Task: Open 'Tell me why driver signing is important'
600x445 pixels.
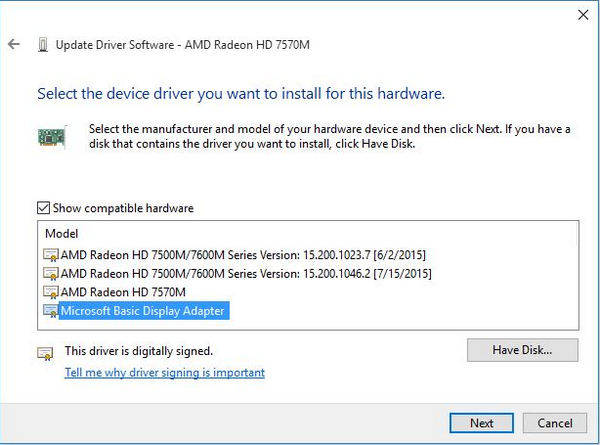Action: (165, 372)
